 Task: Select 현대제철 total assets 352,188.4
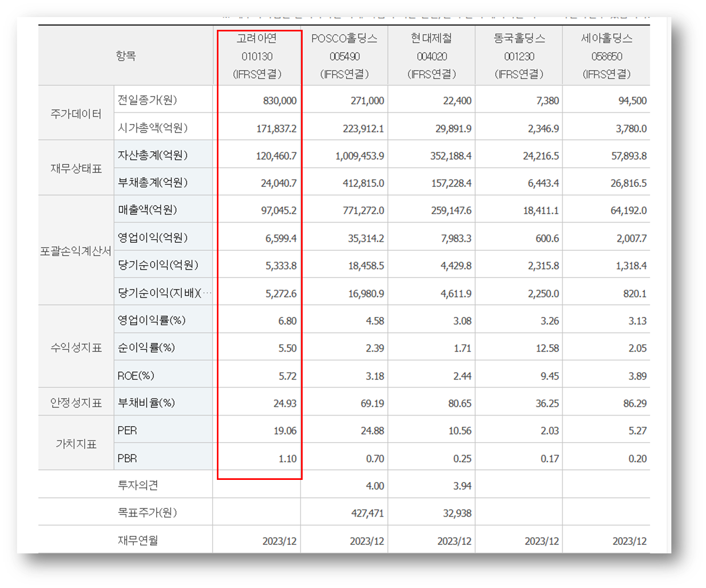click(x=451, y=156)
